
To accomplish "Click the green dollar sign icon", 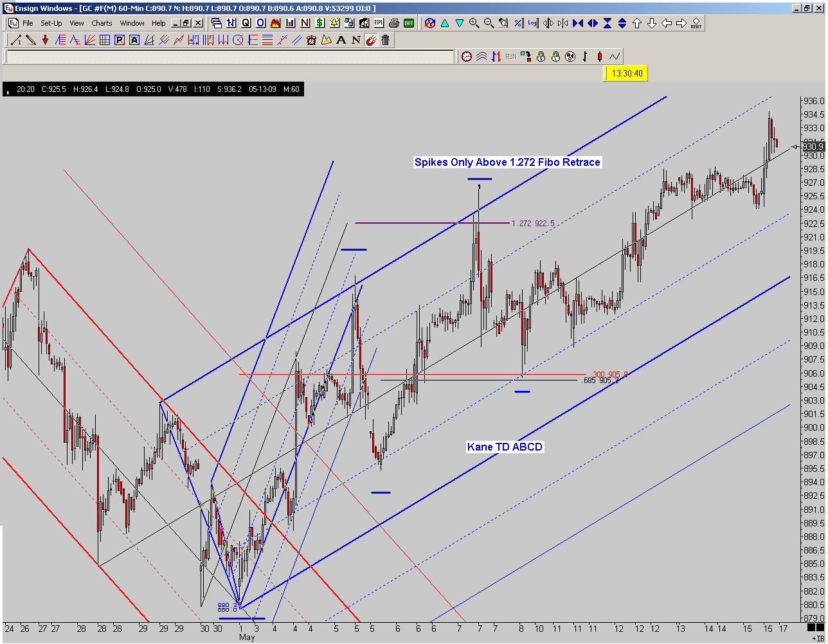I will click(319, 23).
